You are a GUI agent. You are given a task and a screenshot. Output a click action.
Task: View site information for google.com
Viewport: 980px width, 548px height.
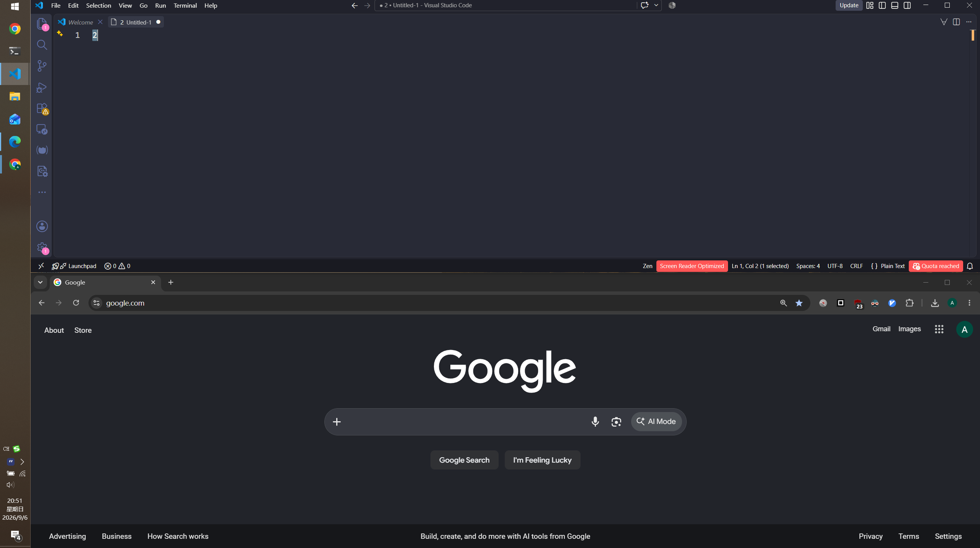pyautogui.click(x=97, y=303)
